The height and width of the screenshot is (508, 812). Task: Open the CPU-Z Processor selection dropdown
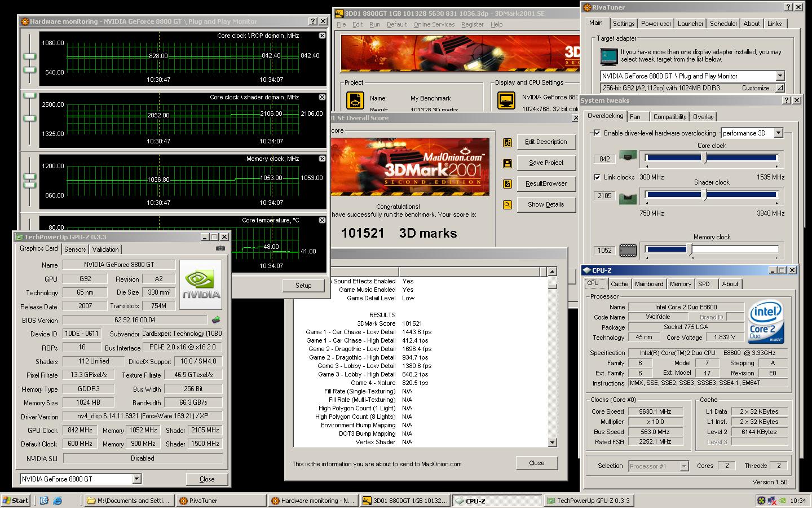[x=684, y=466]
